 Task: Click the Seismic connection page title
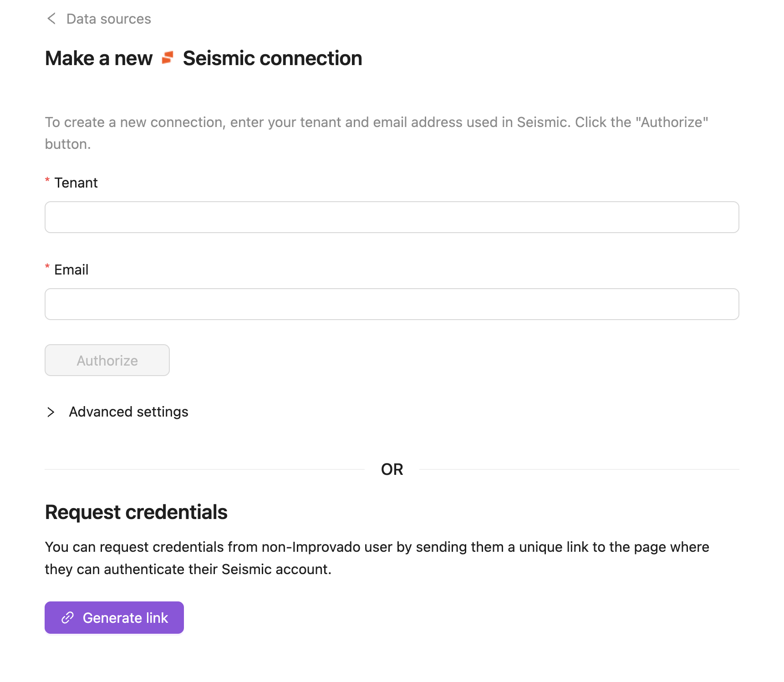[x=272, y=58]
